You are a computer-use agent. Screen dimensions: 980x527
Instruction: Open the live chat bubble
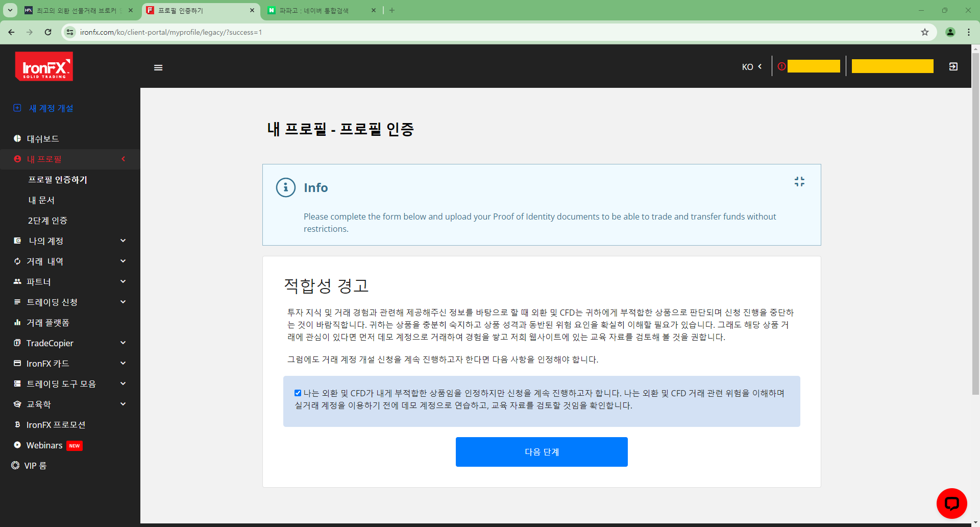tap(951, 503)
